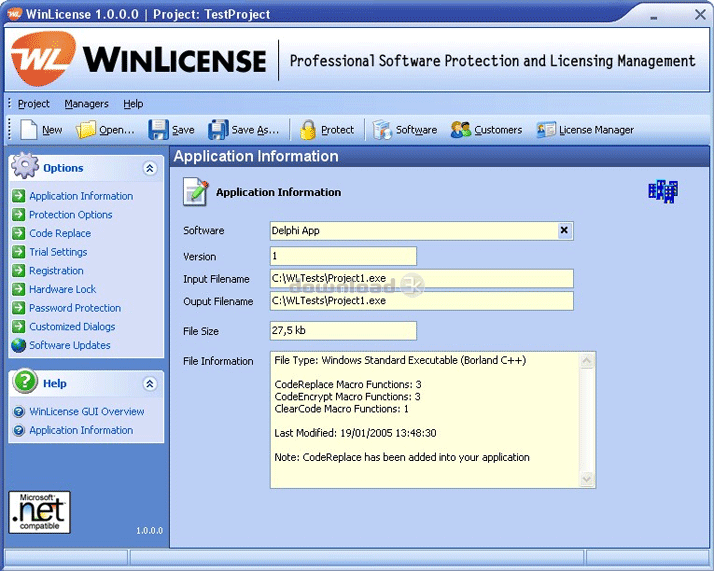Click the 'Last Modified: 19/01/2005 13:48:30' line
Viewport: 714px width, 571px height.
355,433
